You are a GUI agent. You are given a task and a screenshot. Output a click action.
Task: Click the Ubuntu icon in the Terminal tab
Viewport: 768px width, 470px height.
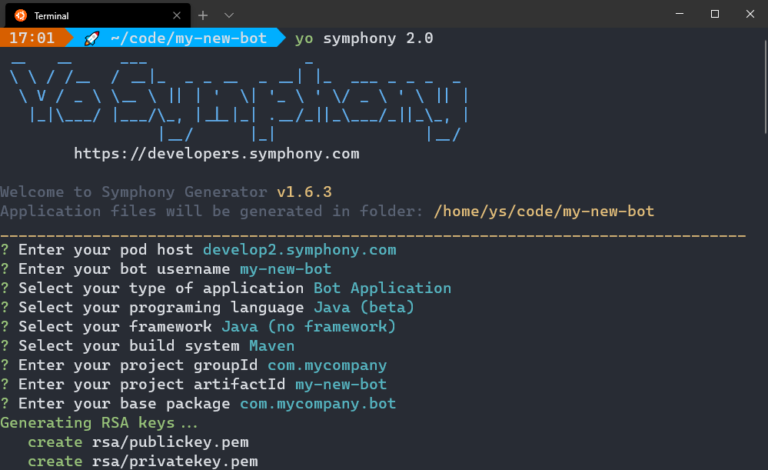point(18,15)
